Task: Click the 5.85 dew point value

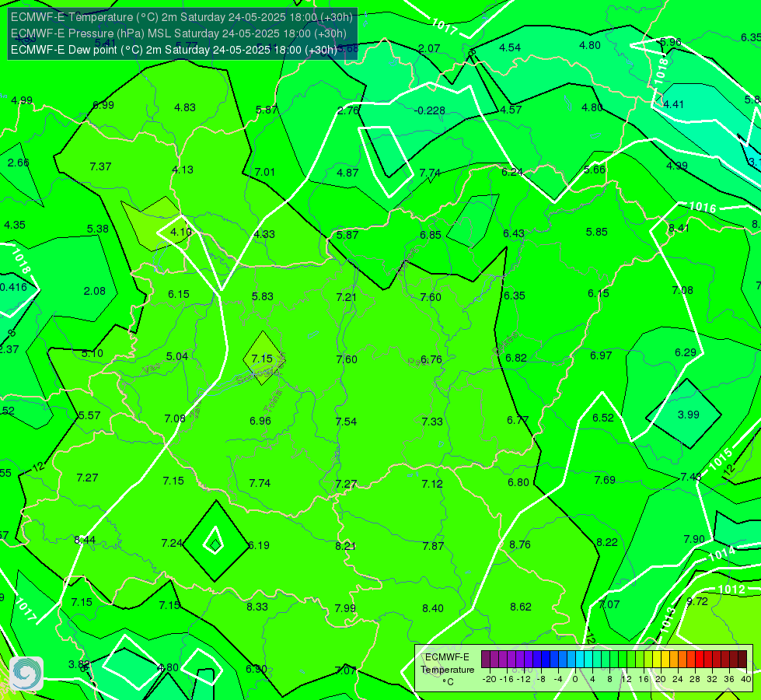Action: [596, 233]
